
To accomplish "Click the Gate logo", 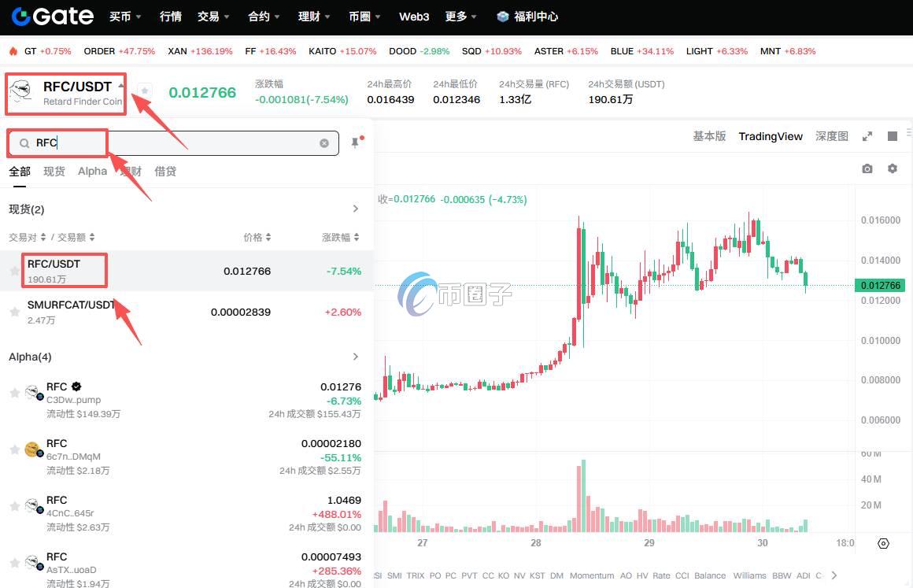I will click(x=50, y=16).
